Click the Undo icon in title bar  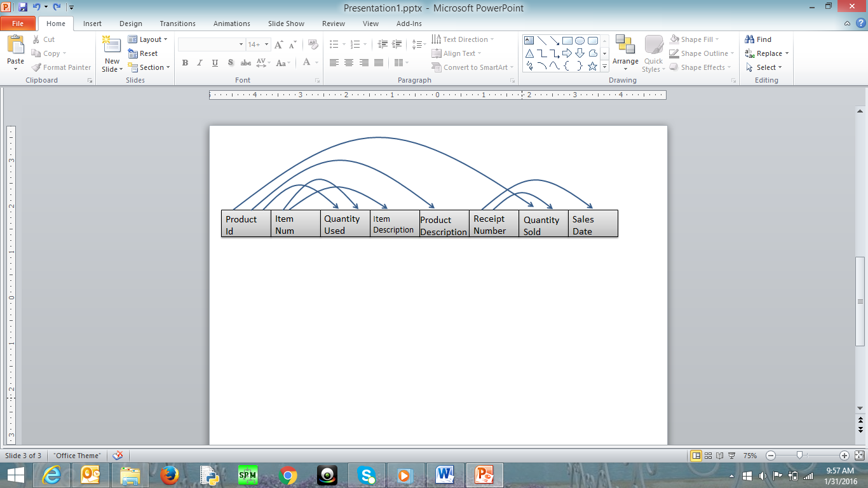click(37, 7)
